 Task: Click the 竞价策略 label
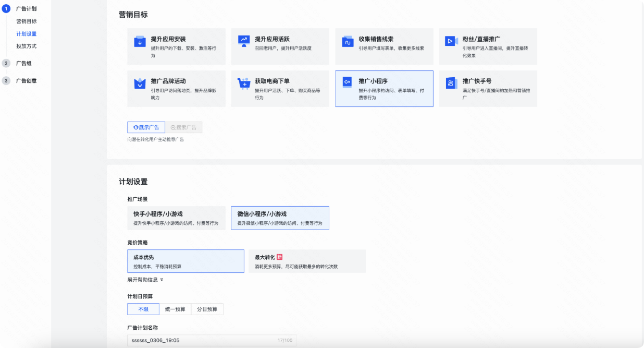click(x=138, y=243)
